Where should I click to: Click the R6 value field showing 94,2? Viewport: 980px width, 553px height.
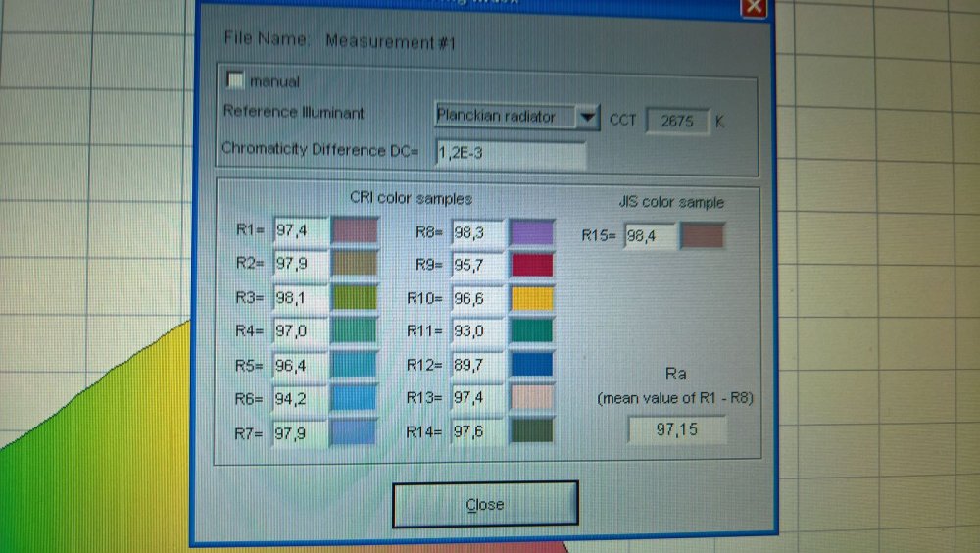298,398
